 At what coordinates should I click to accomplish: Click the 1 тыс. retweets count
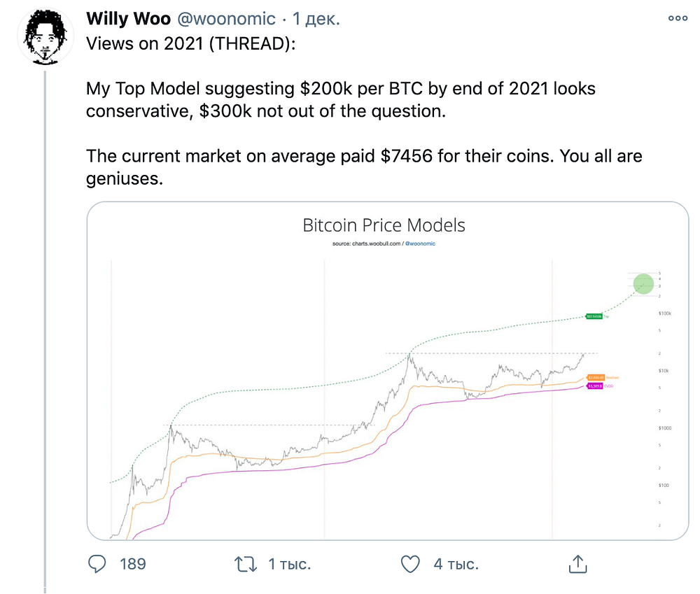289,564
